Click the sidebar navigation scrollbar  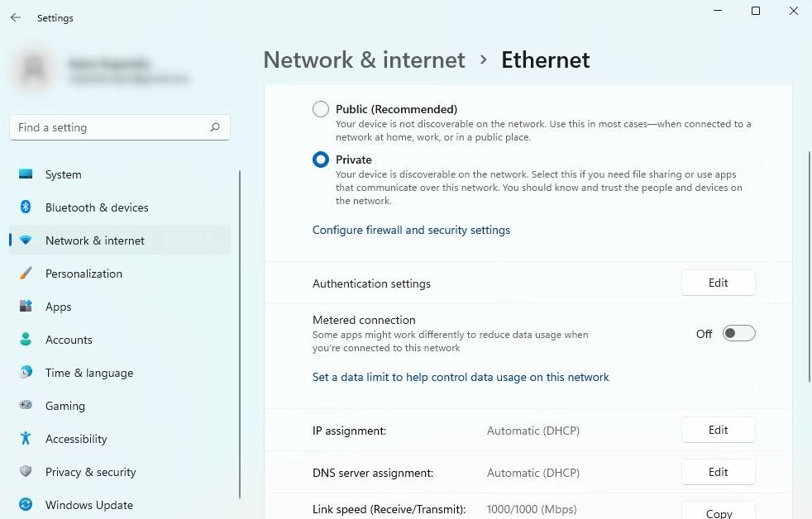[x=239, y=335]
